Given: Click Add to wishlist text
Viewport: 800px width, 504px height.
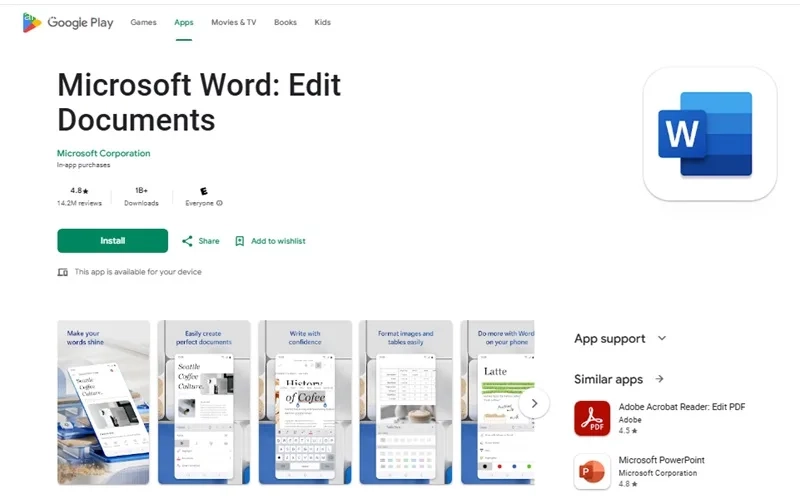Looking at the screenshot, I should pos(278,241).
